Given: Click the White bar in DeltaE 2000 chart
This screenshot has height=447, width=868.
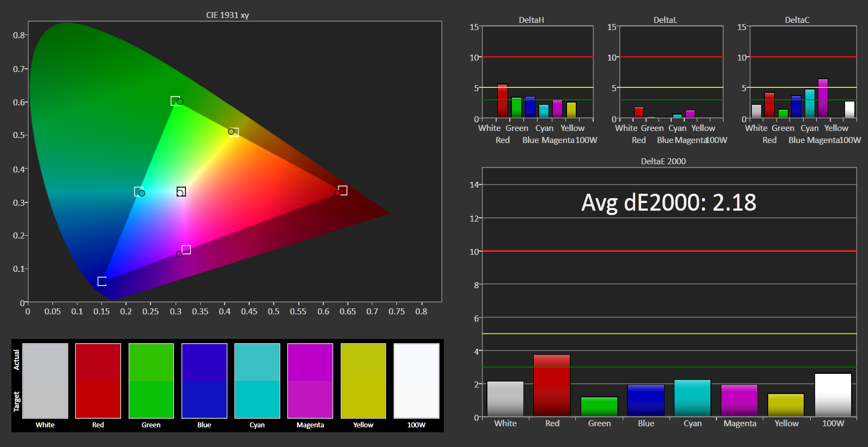Looking at the screenshot, I should [x=505, y=399].
